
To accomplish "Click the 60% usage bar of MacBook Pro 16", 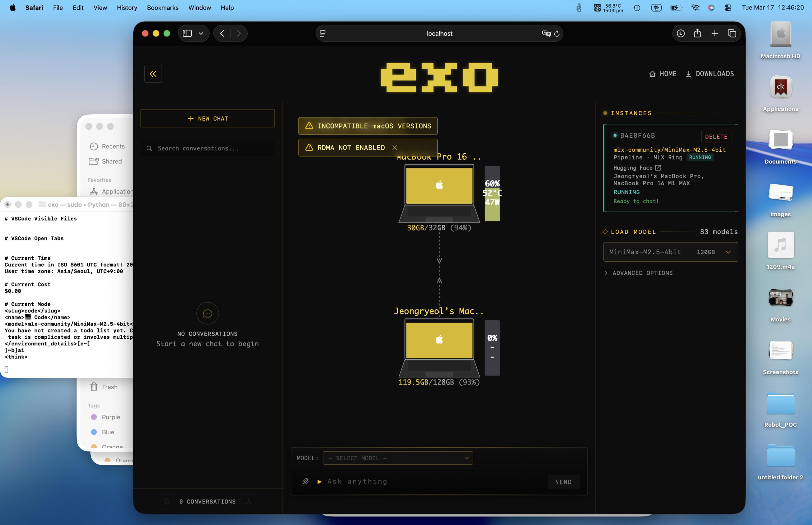I will coord(492,193).
